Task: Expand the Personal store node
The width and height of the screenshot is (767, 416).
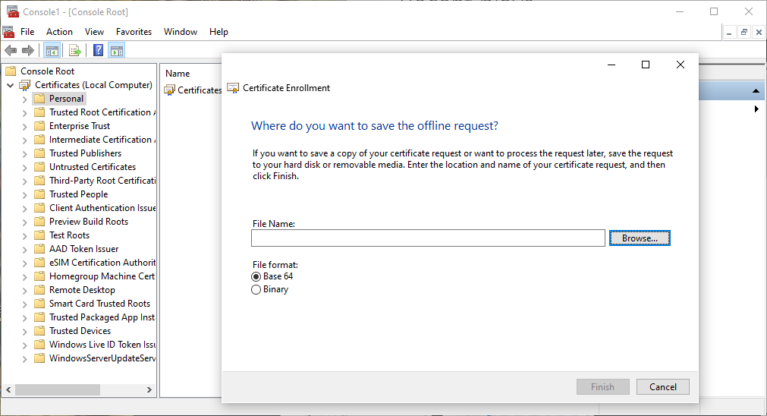Action: click(24, 99)
